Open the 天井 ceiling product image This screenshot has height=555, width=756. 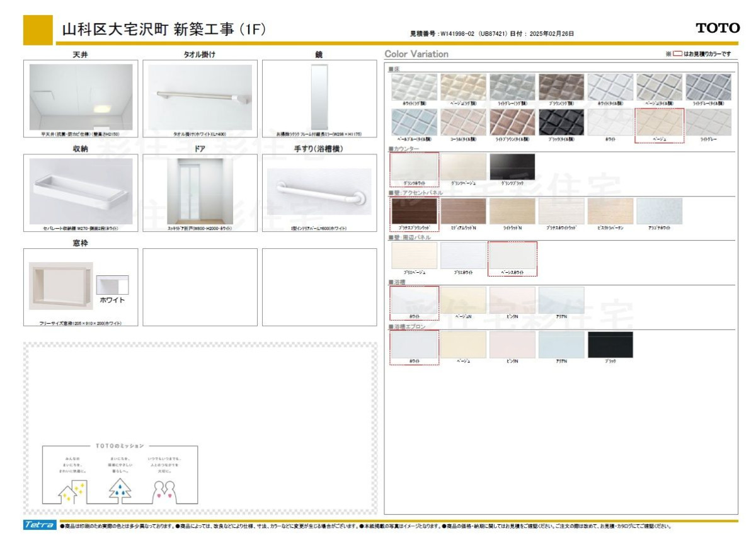click(81, 97)
